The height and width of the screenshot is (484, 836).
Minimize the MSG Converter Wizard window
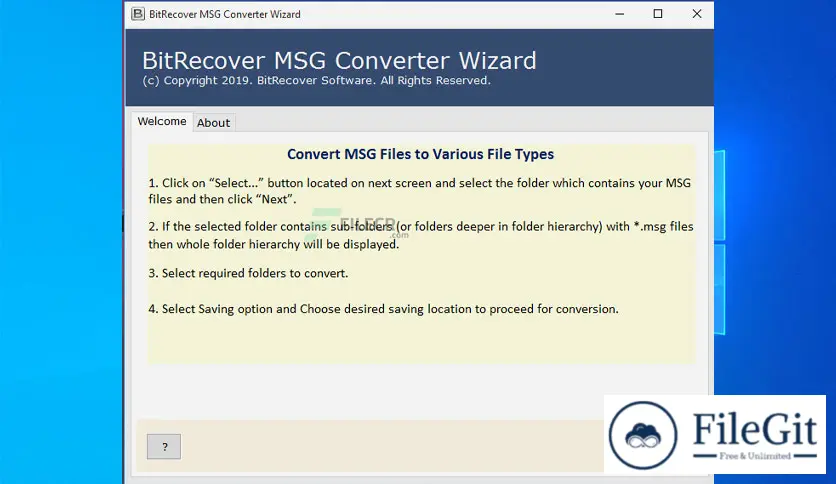tap(620, 14)
